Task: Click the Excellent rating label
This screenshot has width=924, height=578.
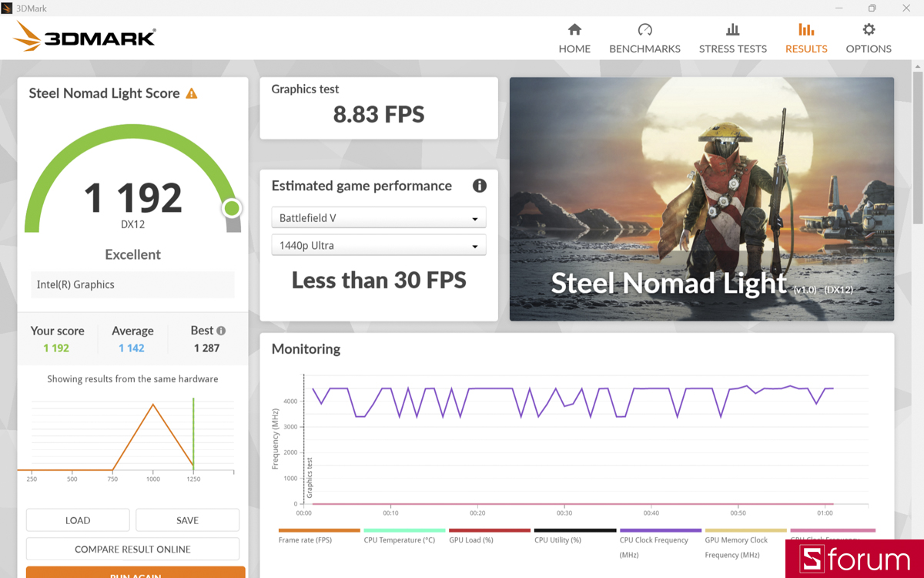Action: (132, 254)
